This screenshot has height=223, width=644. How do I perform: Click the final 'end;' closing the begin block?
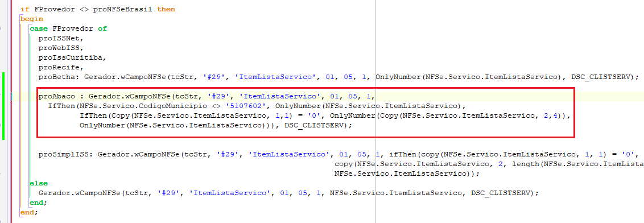[29, 212]
